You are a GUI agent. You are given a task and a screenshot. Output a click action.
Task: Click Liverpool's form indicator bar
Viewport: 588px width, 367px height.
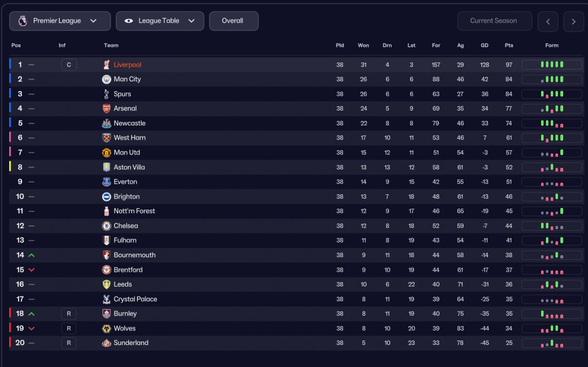pyautogui.click(x=552, y=65)
